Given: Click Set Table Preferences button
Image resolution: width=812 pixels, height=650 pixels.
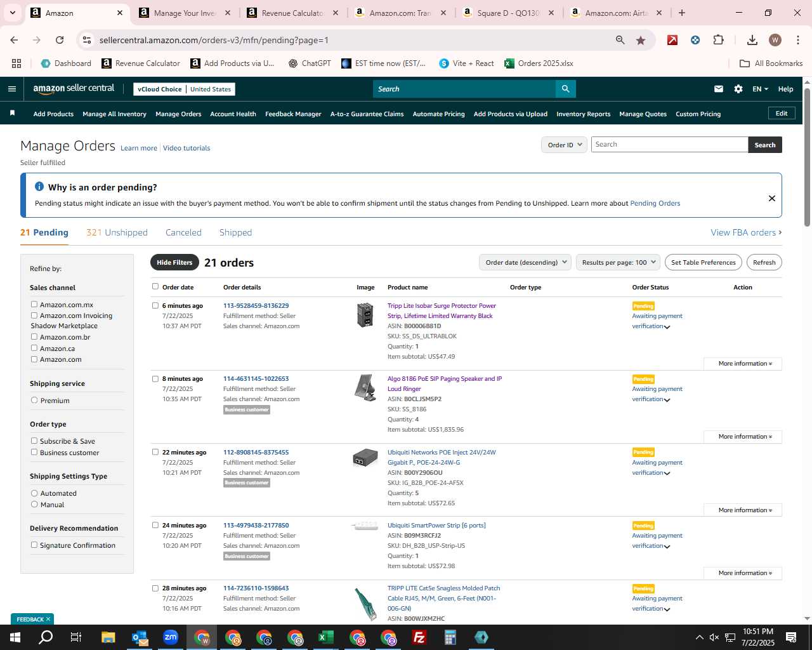Looking at the screenshot, I should point(704,262).
